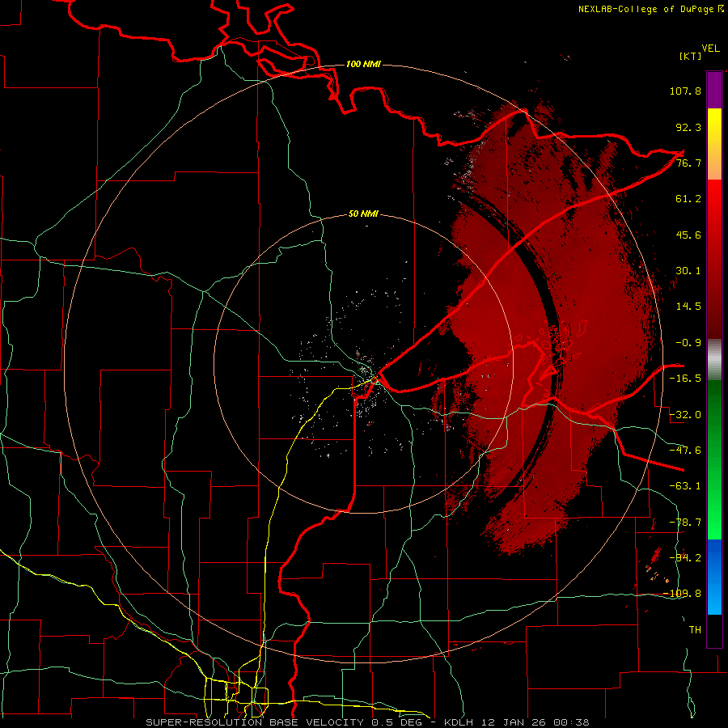This screenshot has width=728, height=728.
Task: Select the -47.6 velocity scale value
Action: (685, 451)
